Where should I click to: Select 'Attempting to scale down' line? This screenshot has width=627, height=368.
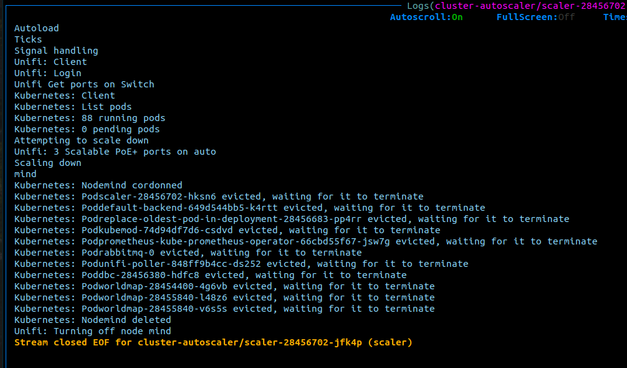coord(81,140)
